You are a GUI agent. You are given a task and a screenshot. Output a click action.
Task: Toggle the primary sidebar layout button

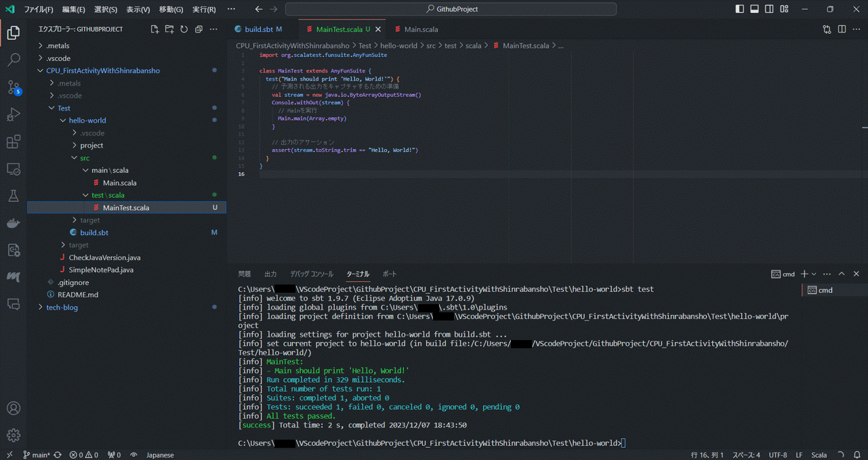click(739, 9)
